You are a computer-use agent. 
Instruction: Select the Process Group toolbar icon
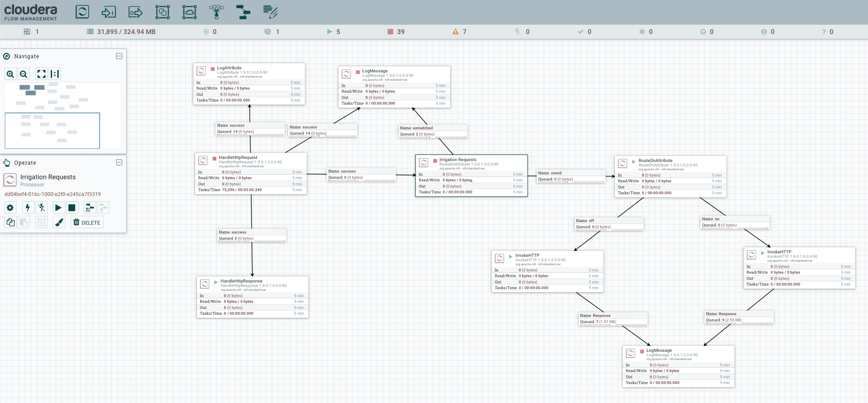pos(162,12)
